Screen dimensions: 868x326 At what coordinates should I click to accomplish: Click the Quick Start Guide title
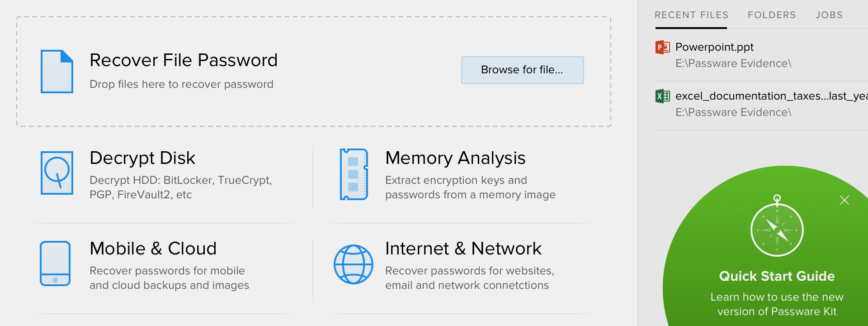coord(777,276)
